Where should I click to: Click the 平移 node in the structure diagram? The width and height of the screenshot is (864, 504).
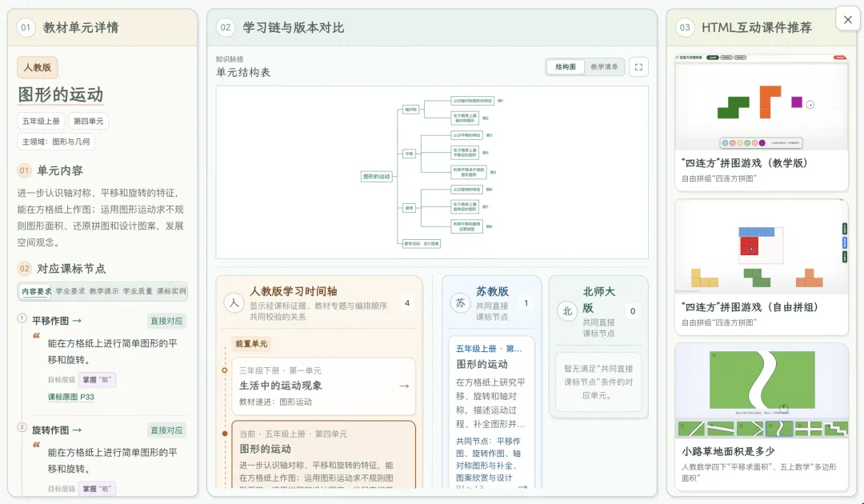pyautogui.click(x=409, y=154)
